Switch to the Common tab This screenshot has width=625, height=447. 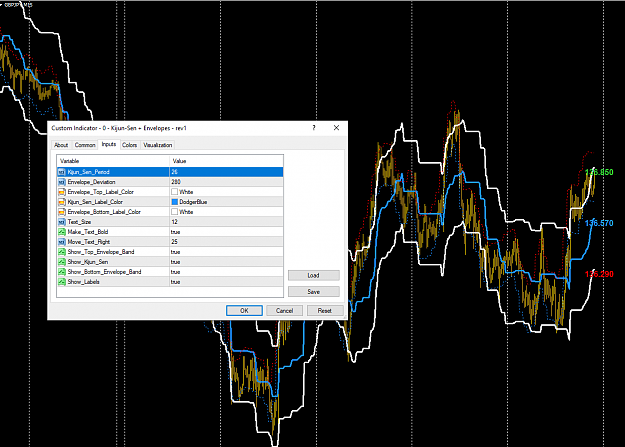point(85,145)
